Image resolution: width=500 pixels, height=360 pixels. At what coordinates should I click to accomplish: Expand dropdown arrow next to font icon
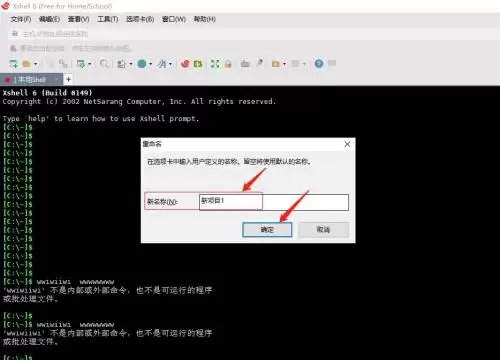[x=170, y=64]
